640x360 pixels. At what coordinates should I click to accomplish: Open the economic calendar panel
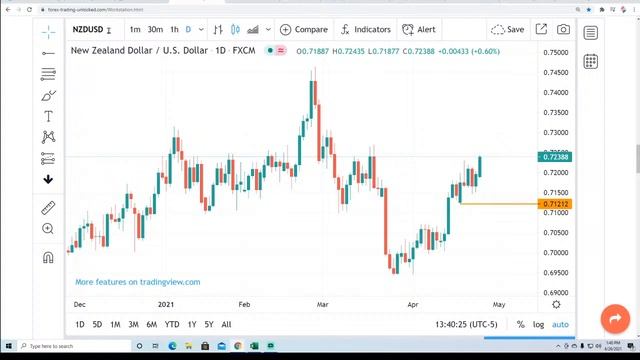(591, 62)
